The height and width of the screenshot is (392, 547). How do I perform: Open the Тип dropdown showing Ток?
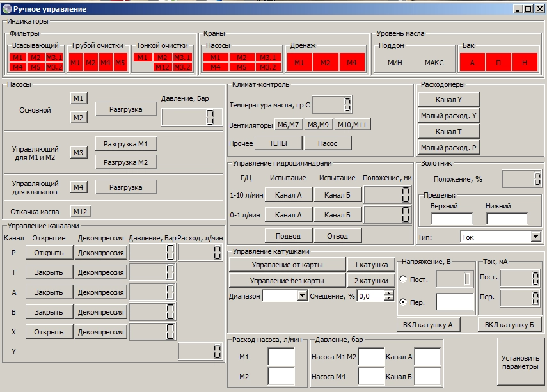535,237
